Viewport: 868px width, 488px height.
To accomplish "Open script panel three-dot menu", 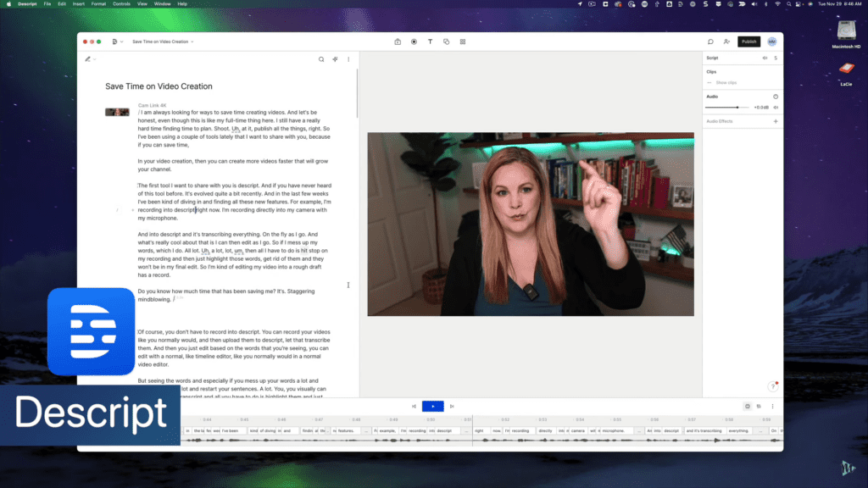I will point(348,59).
